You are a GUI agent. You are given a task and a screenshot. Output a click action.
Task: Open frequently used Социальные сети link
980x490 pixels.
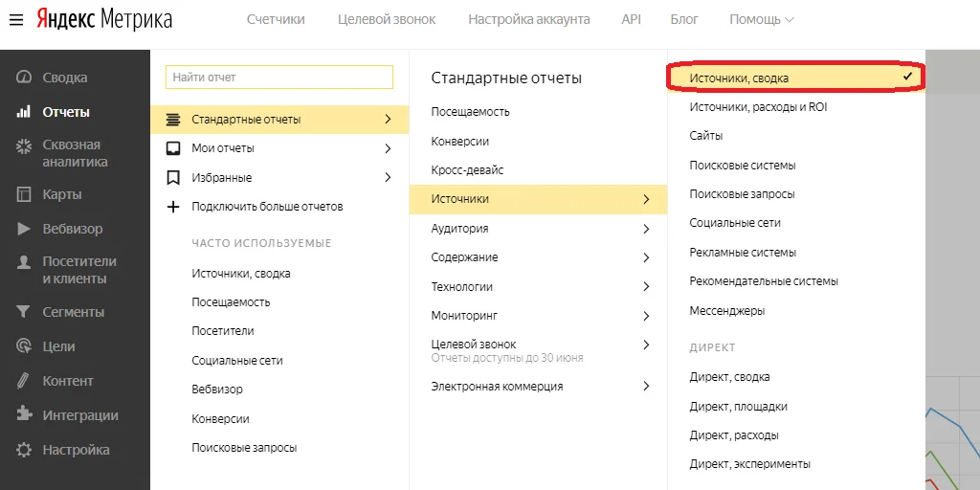pyautogui.click(x=237, y=361)
